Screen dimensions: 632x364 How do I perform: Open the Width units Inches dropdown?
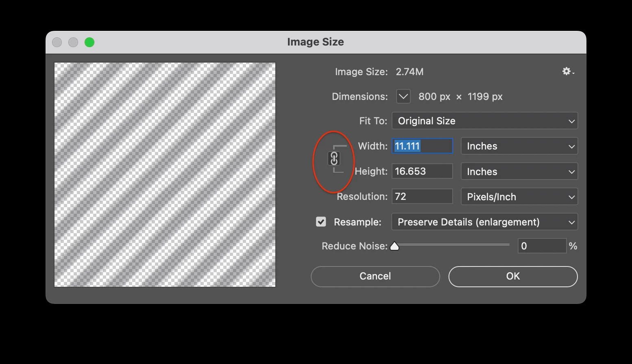(519, 146)
